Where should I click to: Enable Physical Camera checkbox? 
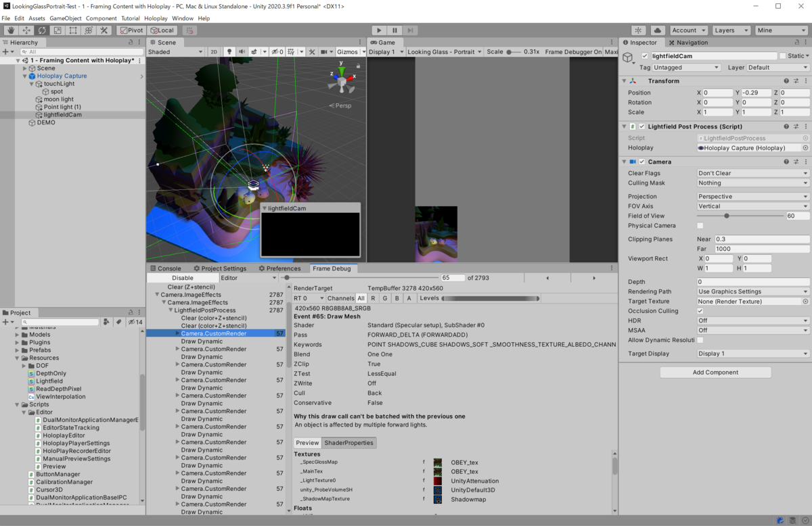coord(700,226)
